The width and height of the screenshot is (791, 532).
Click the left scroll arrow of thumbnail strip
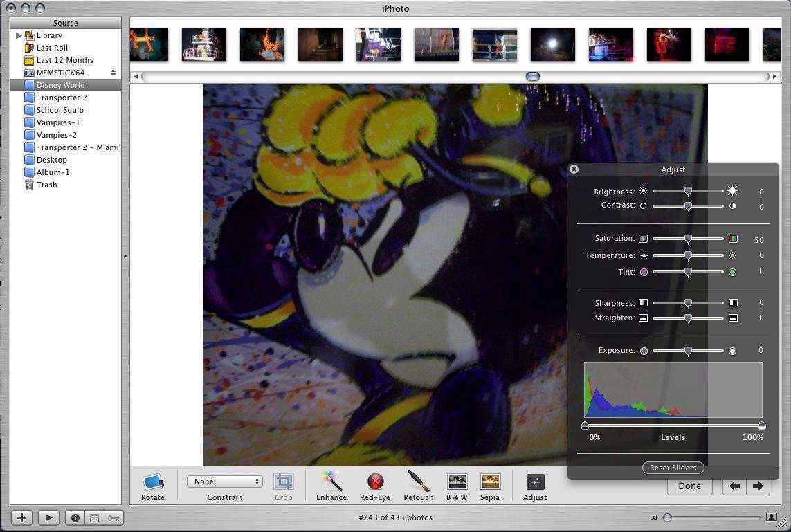click(135, 77)
